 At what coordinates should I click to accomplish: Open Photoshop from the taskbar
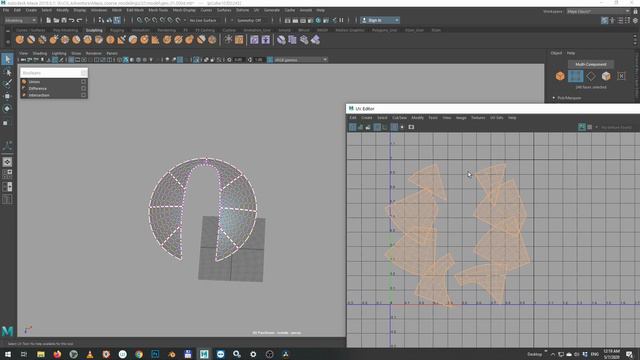tap(155, 354)
